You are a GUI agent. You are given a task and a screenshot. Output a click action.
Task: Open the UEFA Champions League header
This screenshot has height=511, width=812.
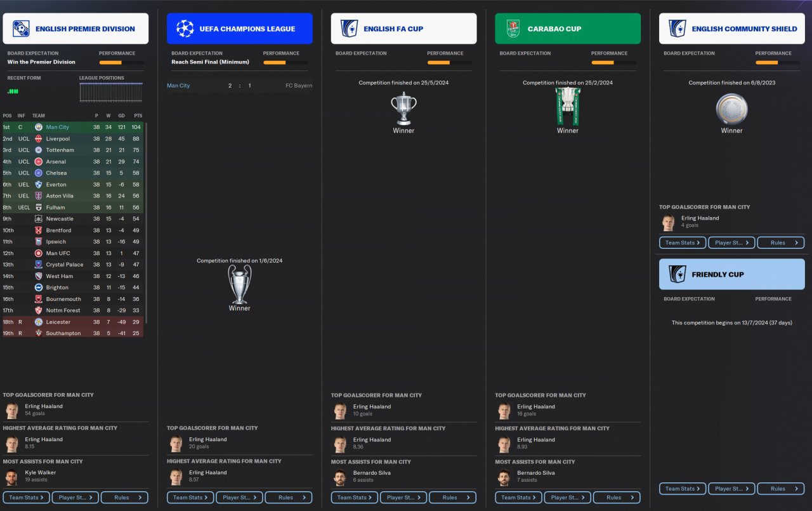click(x=240, y=29)
